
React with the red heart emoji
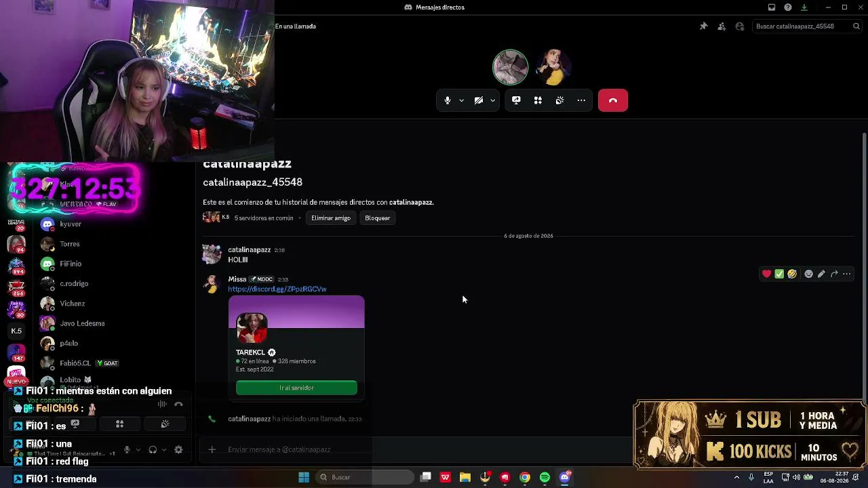[x=766, y=274]
